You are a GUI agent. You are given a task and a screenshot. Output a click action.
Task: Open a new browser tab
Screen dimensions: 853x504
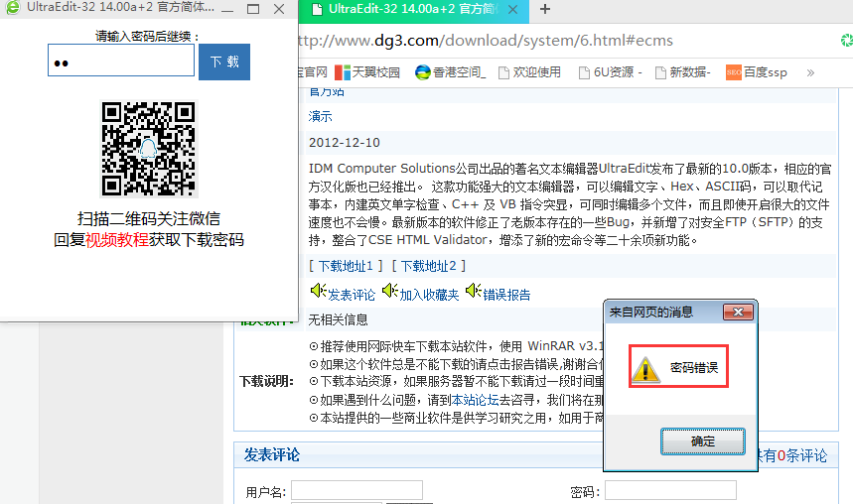click(544, 9)
